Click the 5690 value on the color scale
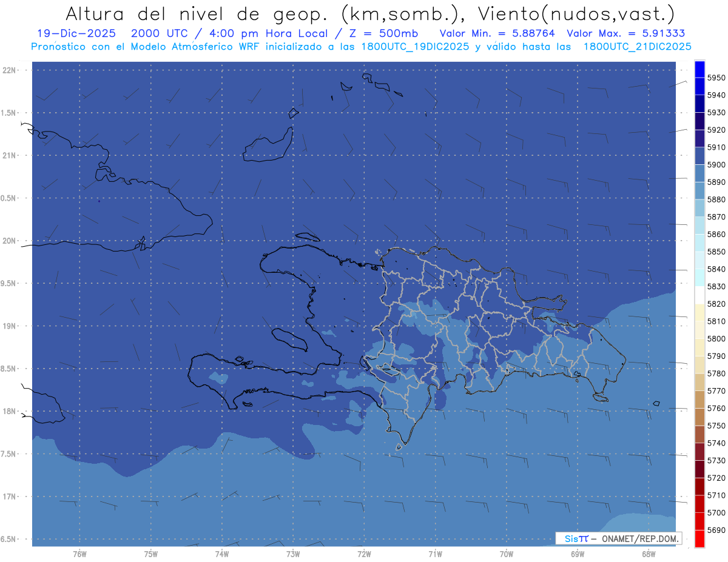Screen dimensions: 728x562 point(716,530)
